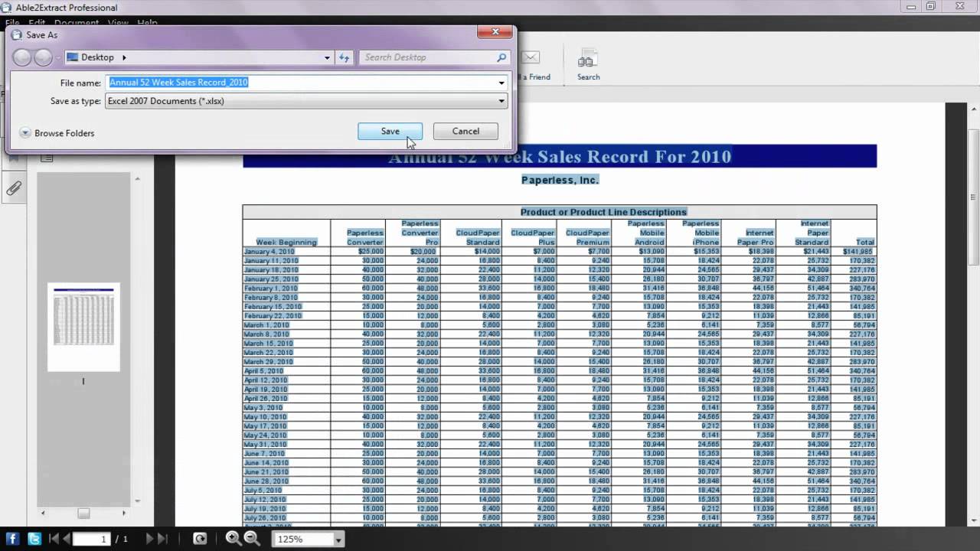Go to first page button

click(x=52, y=539)
